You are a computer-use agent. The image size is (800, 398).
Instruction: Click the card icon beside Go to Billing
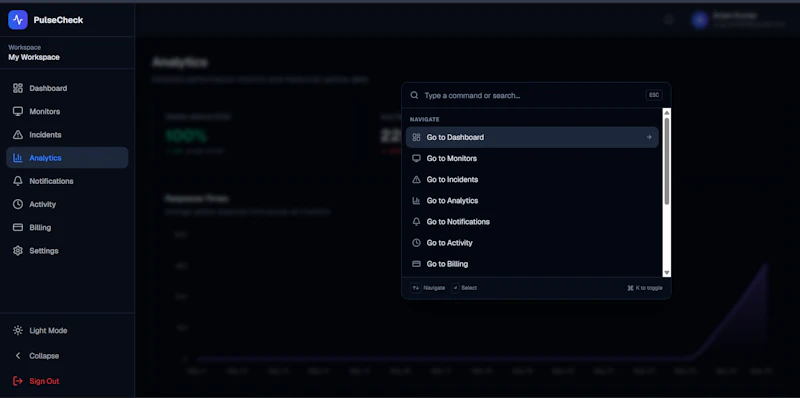pos(416,264)
